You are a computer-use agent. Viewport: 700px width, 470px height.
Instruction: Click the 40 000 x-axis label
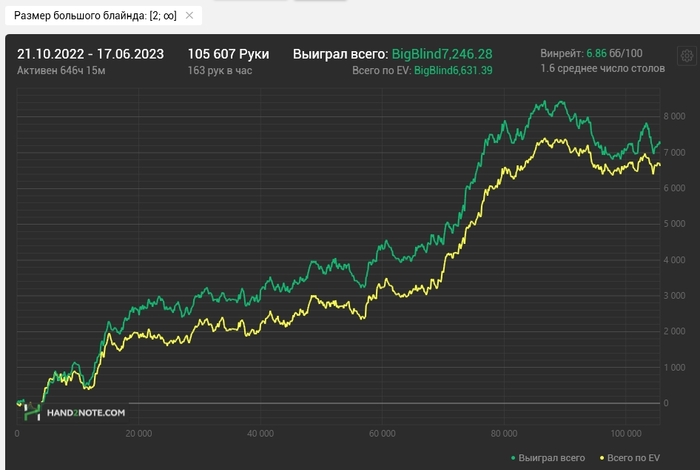(260, 433)
